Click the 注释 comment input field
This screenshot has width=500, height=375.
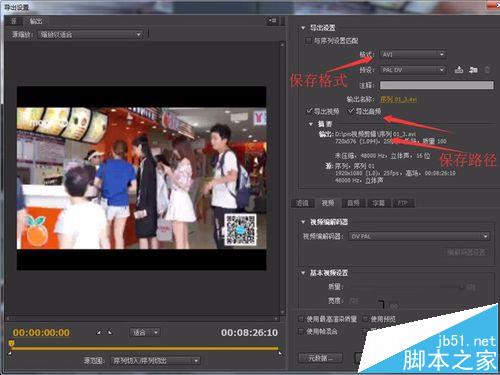437,85
